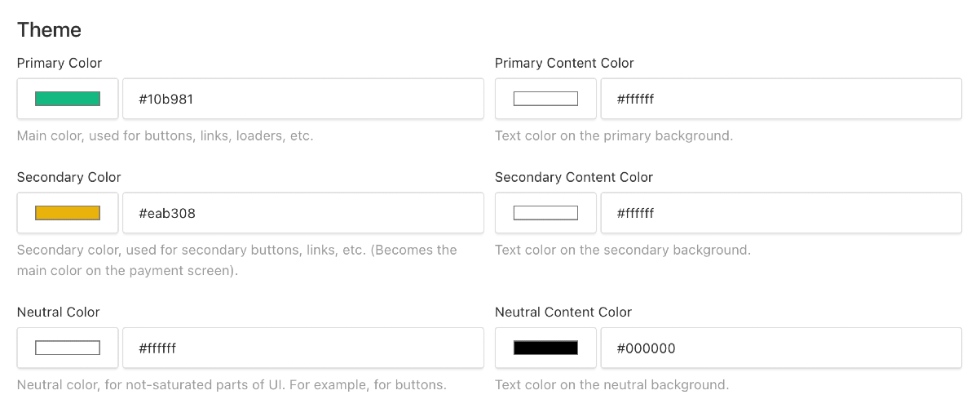This screenshot has height=408, width=980.
Task: Click the #10b981 Primary Color hex field
Action: pos(302,99)
